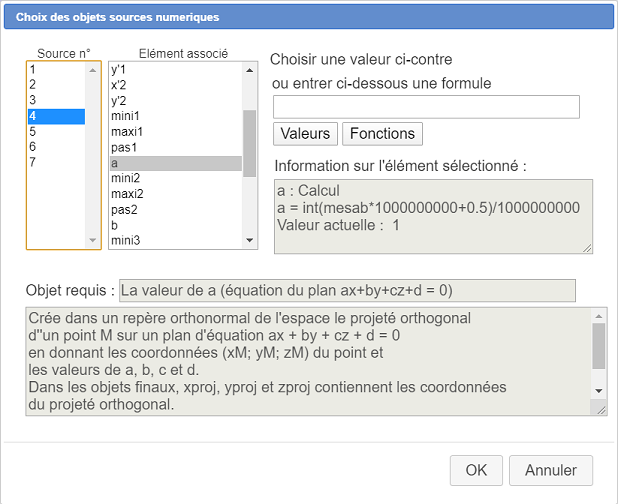This screenshot has width=618, height=504.
Task: Confirm with the OK button
Action: (476, 470)
